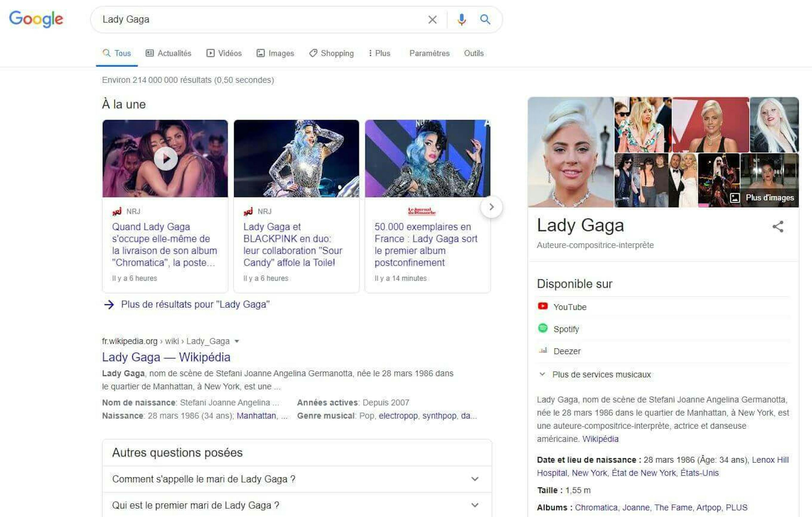Open Deezer music service entry

pyautogui.click(x=567, y=351)
